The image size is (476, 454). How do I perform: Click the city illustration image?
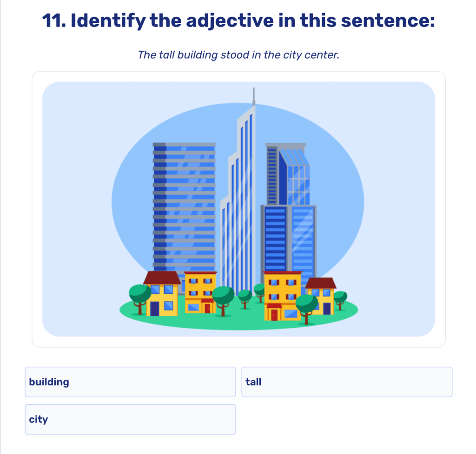pos(238,209)
